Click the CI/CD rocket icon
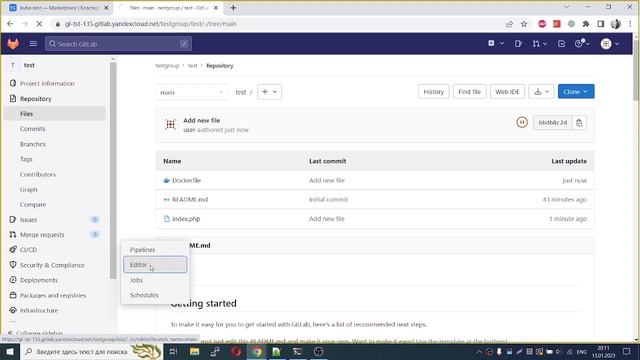This screenshot has height=360, width=640. coord(13,249)
